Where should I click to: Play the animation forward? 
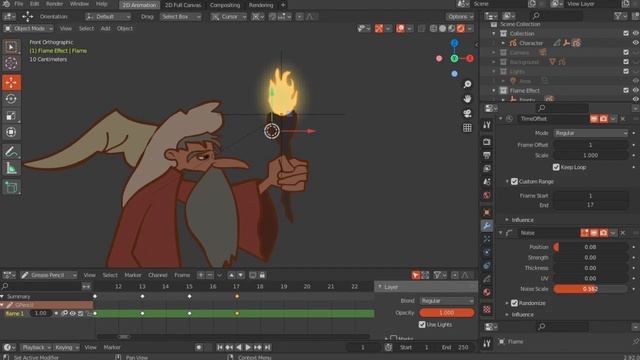point(248,347)
